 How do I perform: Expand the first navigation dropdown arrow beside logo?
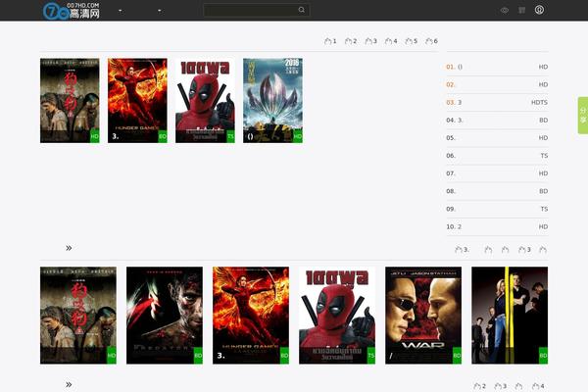[x=120, y=11]
